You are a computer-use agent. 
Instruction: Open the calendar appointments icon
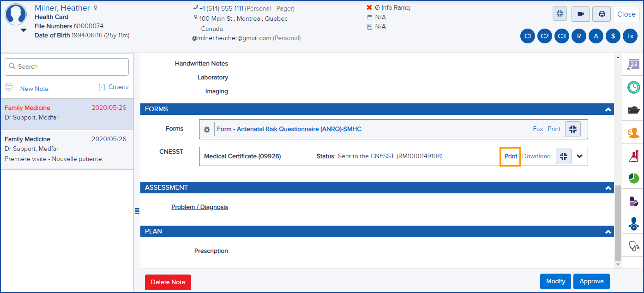tap(633, 65)
